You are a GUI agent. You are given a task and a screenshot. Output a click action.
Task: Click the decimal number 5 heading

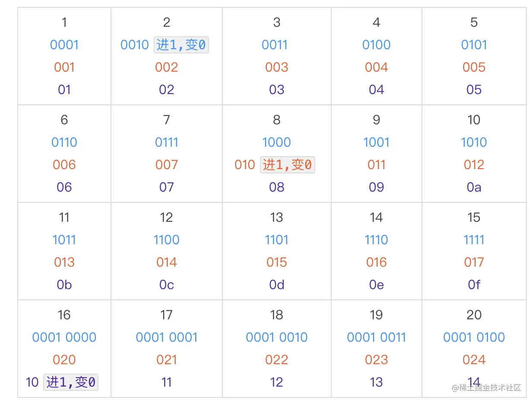coord(474,22)
